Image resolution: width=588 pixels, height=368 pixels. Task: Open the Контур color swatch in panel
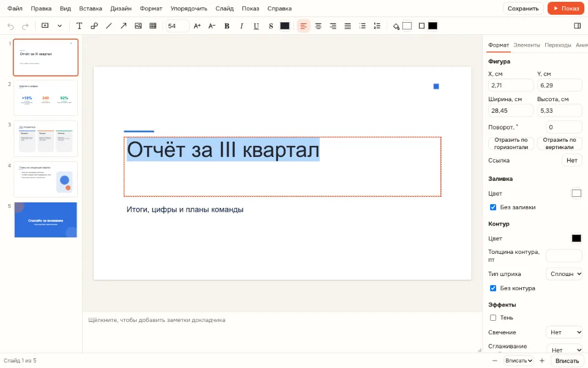[x=576, y=239]
